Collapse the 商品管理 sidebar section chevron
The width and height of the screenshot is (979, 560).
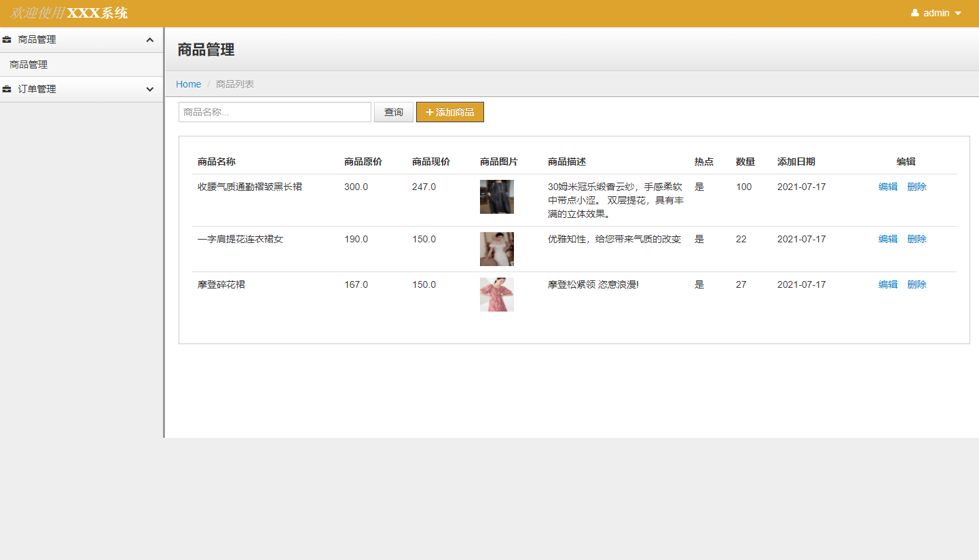(x=150, y=40)
